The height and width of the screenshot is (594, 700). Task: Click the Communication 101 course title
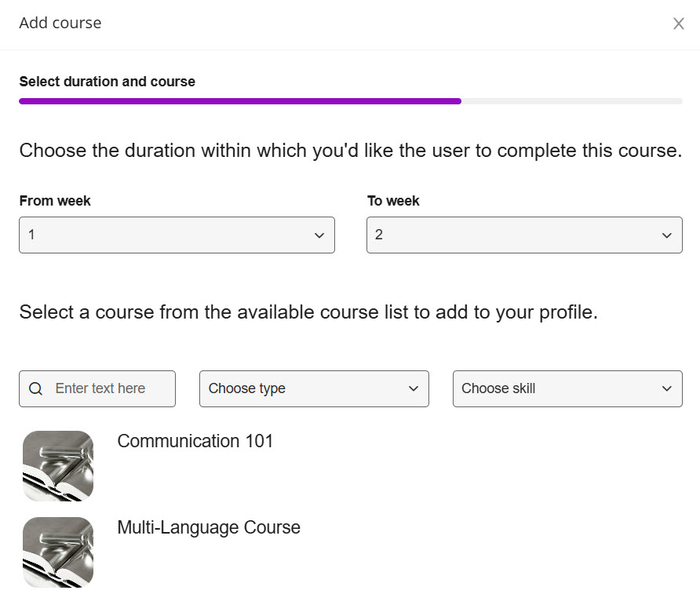195,441
